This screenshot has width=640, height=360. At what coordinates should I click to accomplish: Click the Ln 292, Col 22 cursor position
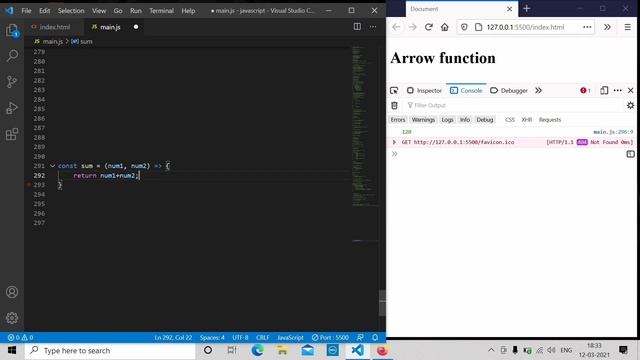pyautogui.click(x=173, y=338)
